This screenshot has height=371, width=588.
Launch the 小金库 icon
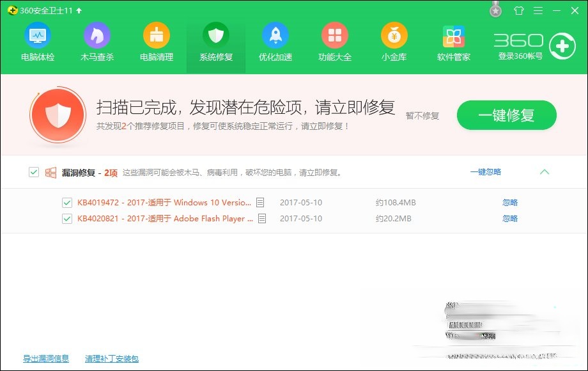(x=394, y=42)
